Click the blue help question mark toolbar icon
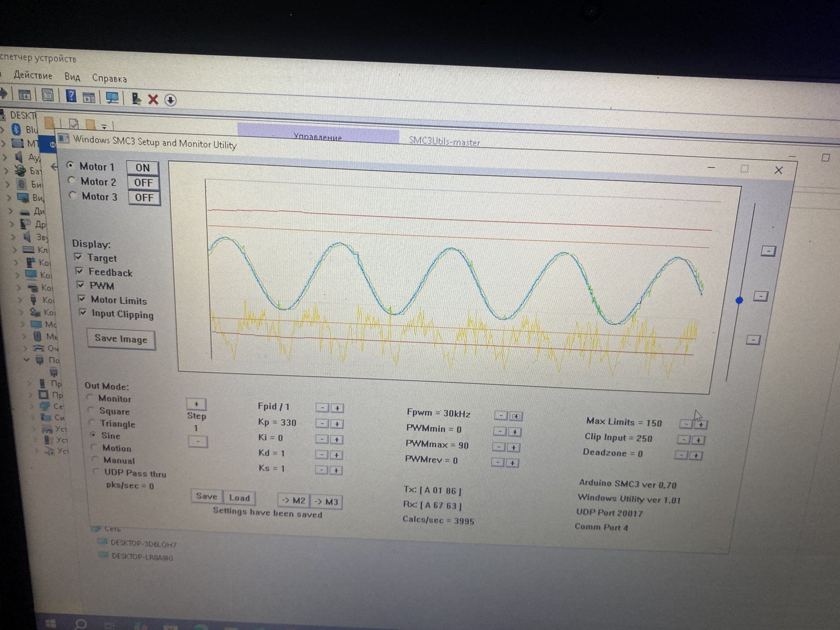 click(71, 96)
